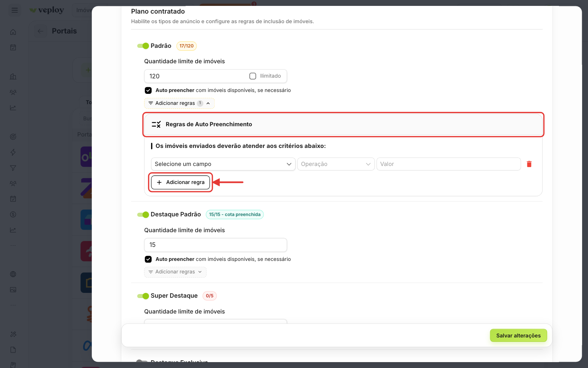Click the Destaque Padrão limit field showing 15

click(215, 245)
